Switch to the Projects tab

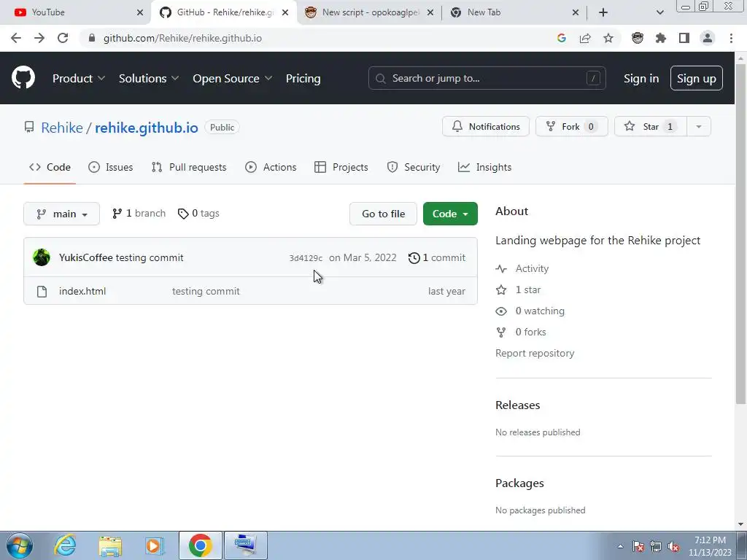coord(341,167)
